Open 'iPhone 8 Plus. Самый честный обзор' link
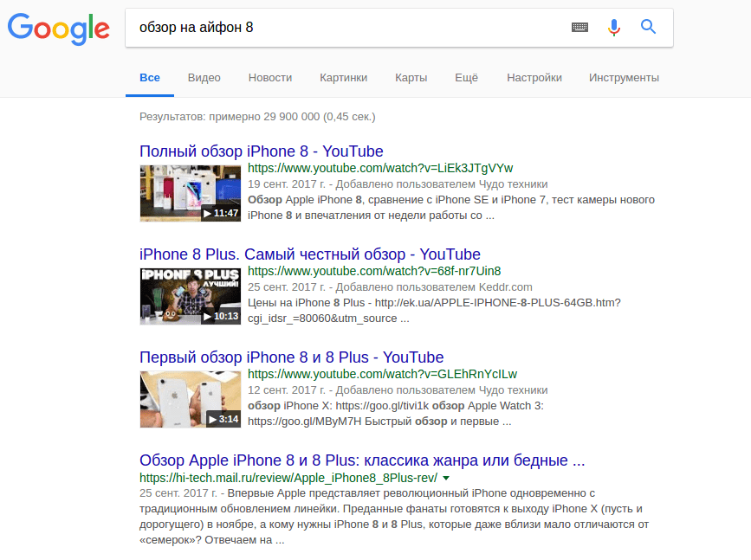The width and height of the screenshot is (751, 560). 309,254
